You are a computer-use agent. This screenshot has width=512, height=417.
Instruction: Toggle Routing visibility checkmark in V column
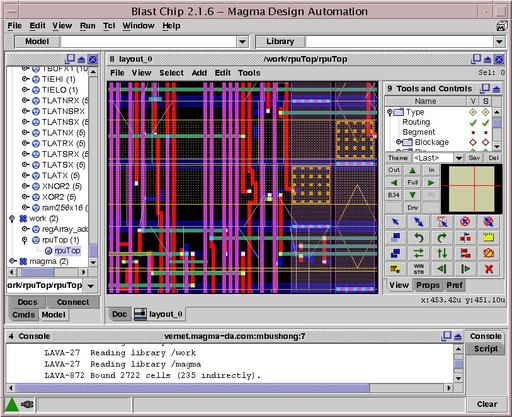(x=473, y=122)
